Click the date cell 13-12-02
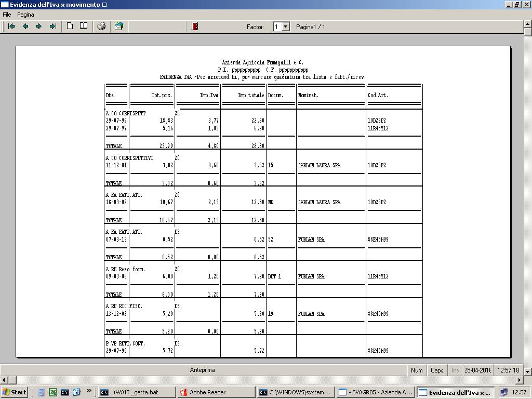 click(x=116, y=314)
